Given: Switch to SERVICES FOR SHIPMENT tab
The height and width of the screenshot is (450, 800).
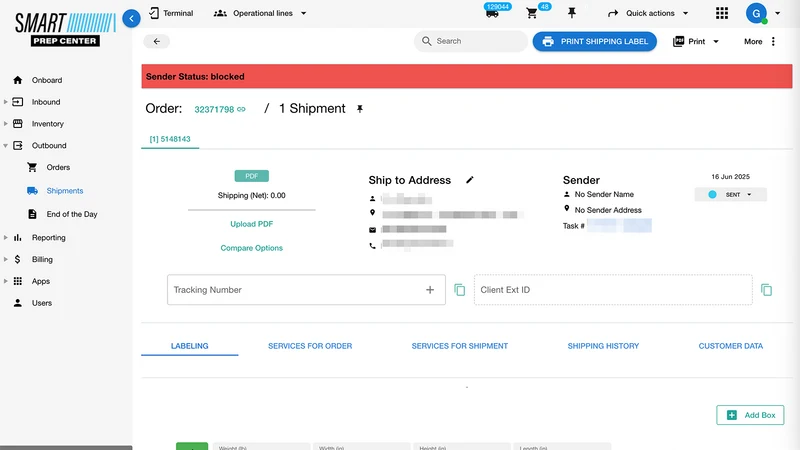Looking at the screenshot, I should tap(460, 346).
